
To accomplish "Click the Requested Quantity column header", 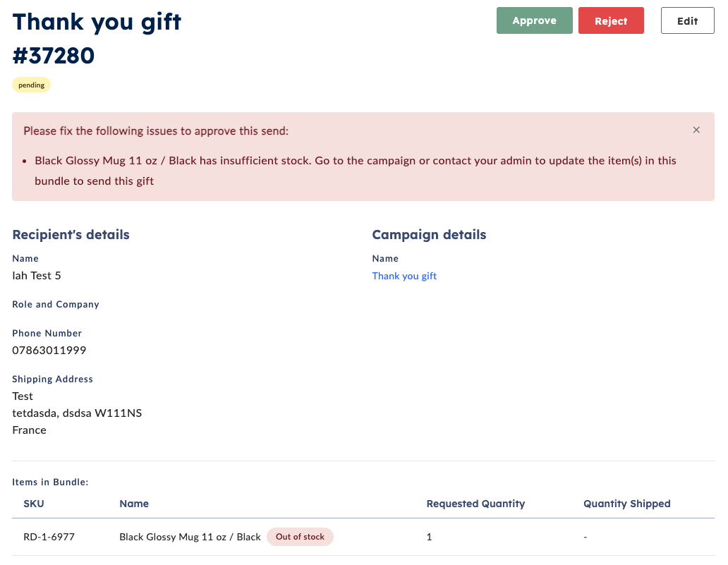I will coord(475,504).
